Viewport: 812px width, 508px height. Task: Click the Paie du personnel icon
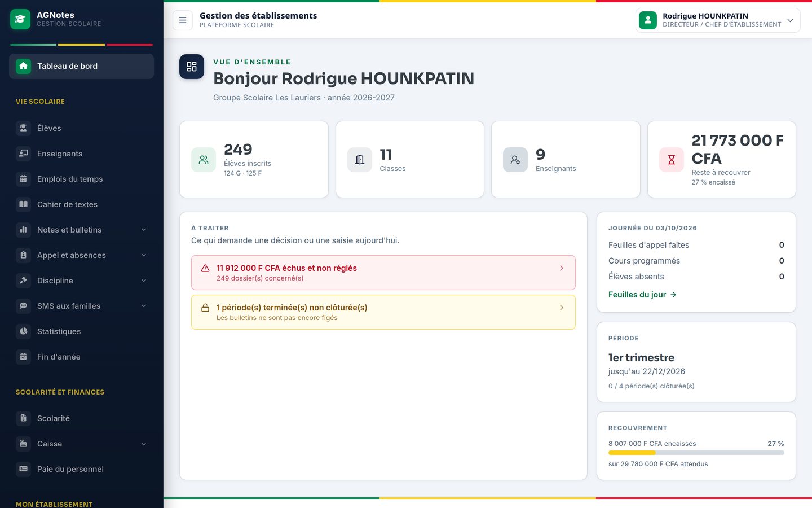tap(23, 469)
